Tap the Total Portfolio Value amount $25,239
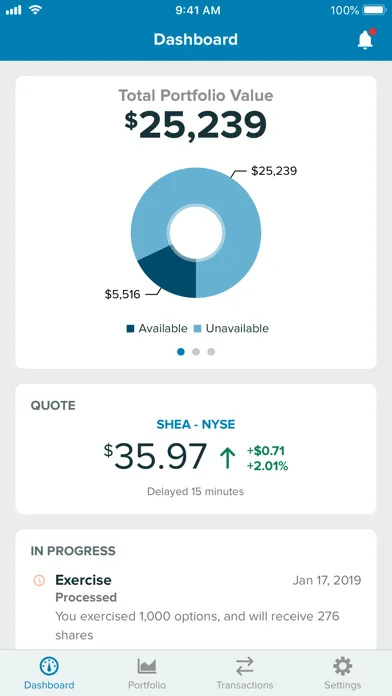392x696 pixels. coord(196,125)
